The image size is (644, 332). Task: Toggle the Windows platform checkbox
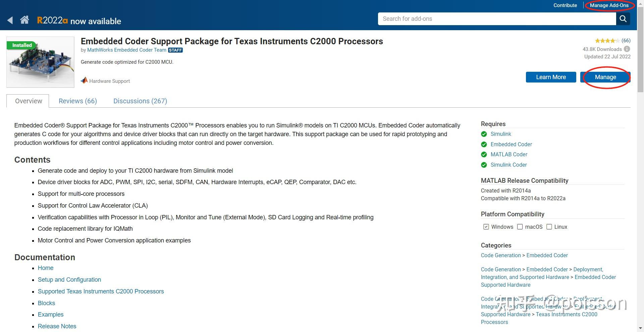486,227
